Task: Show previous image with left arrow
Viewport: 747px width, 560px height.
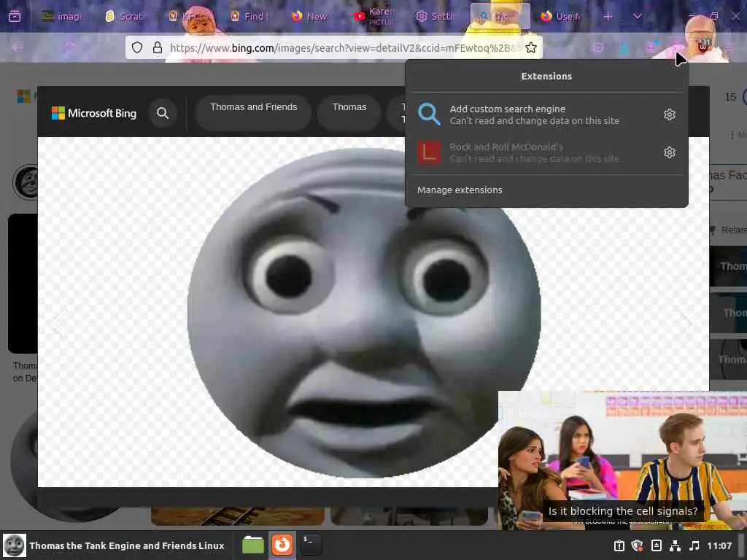Action: coord(59,324)
